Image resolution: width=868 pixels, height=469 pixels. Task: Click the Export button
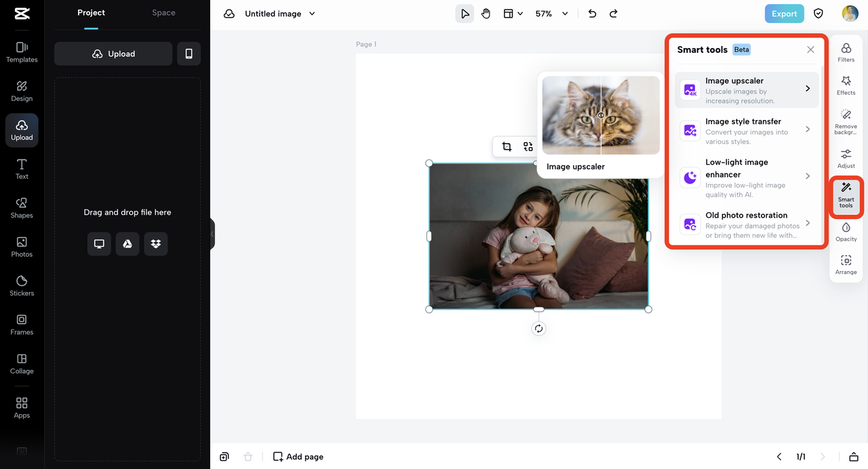(x=784, y=14)
